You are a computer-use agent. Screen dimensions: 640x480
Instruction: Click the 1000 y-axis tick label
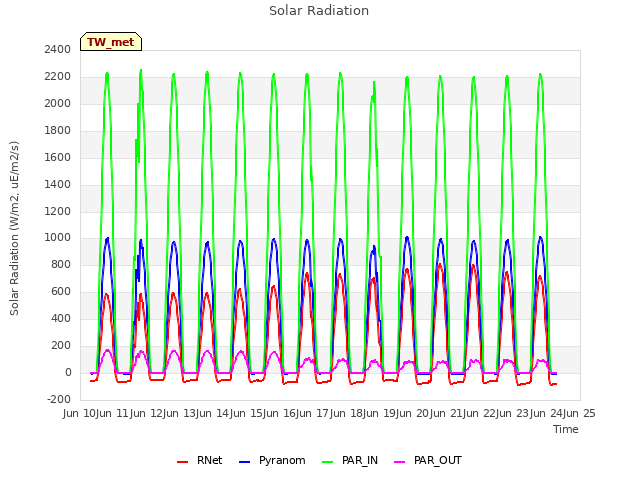coord(58,238)
